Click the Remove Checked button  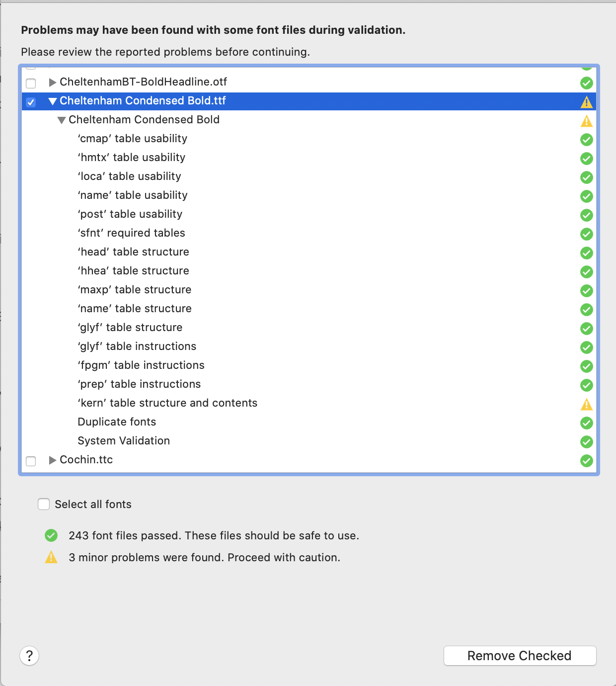(519, 656)
